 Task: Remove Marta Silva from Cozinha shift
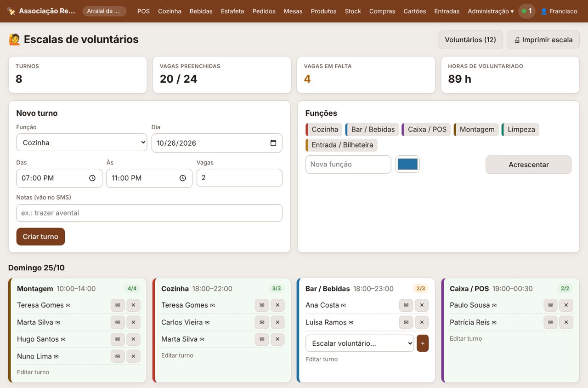tap(277, 339)
